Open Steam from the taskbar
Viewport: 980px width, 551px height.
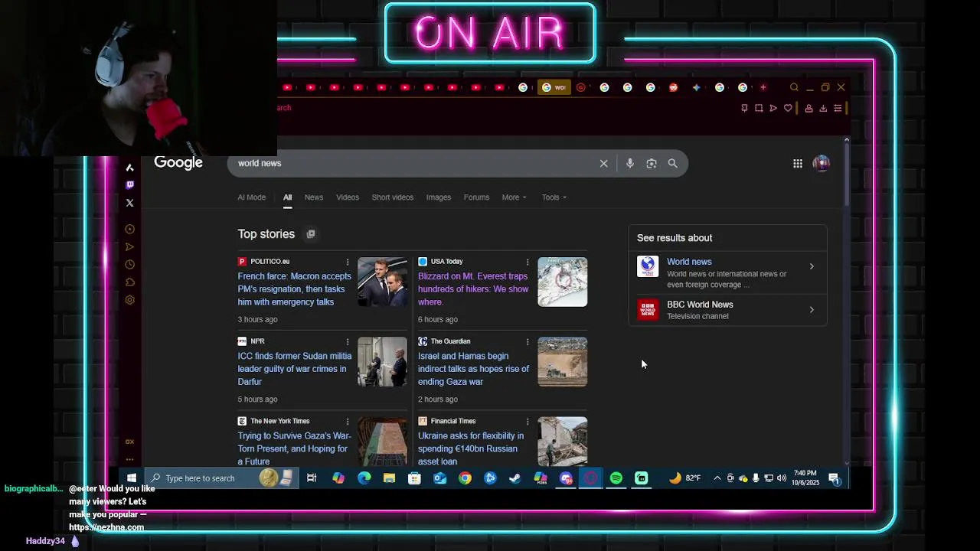click(515, 478)
